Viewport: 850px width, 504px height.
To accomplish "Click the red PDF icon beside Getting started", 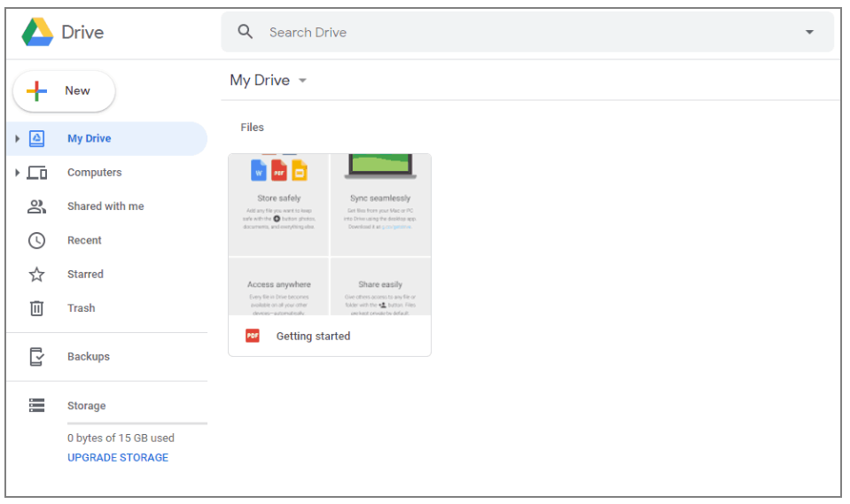I will (x=253, y=336).
